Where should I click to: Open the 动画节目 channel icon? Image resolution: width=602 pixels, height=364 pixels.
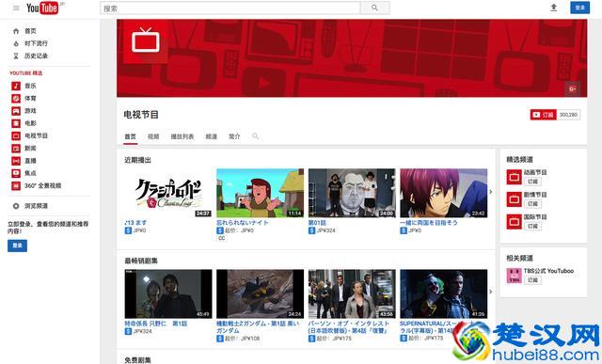[x=515, y=177]
